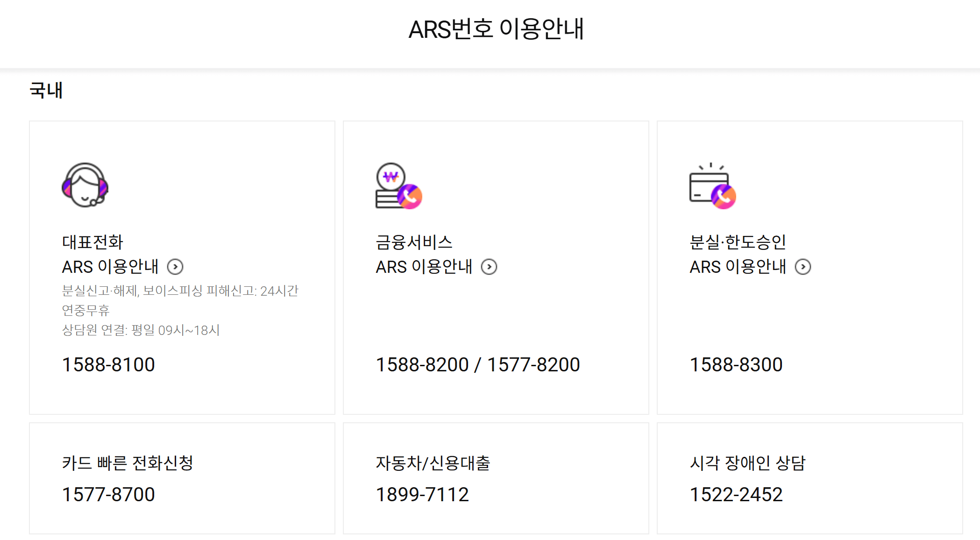Open arrow next to 대표전화 ARS 이용안내
The width and height of the screenshot is (980, 540).
pos(175,267)
